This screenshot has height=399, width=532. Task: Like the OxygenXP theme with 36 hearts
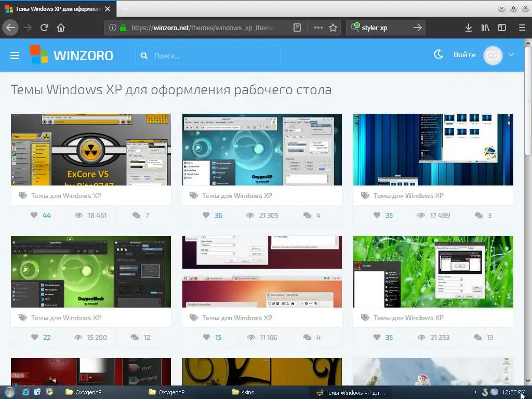[x=206, y=215]
